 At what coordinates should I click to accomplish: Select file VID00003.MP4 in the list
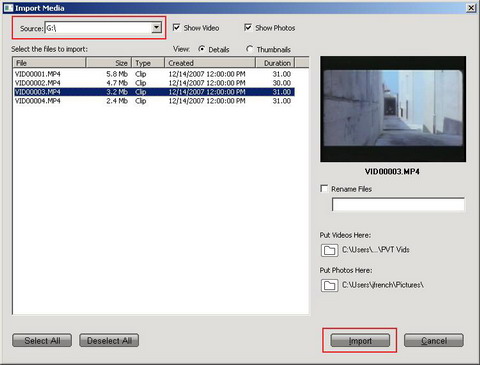[x=38, y=92]
